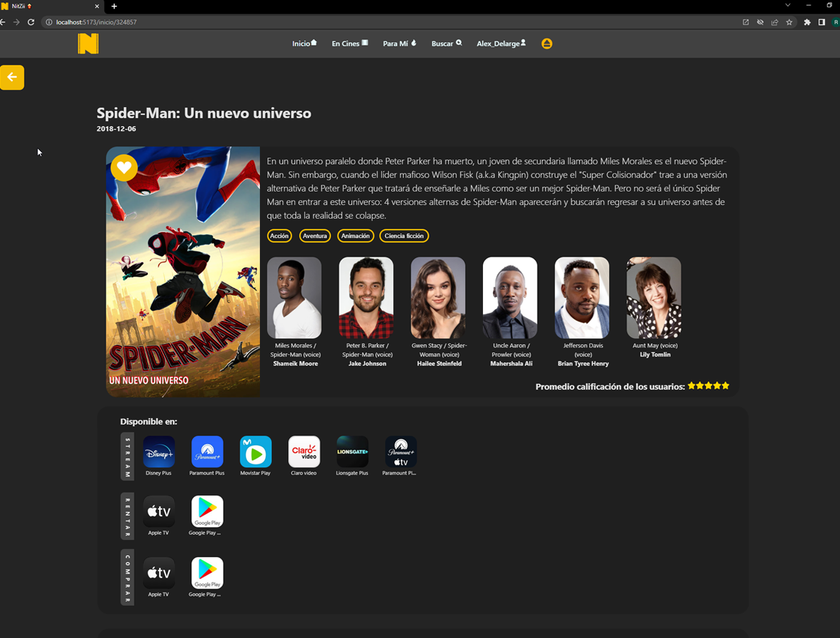This screenshot has height=638, width=840.
Task: Select the Acción genre tag
Action: point(279,236)
